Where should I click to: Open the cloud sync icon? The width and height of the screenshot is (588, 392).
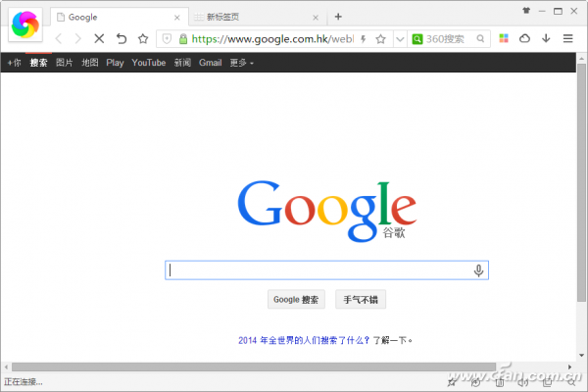(524, 38)
